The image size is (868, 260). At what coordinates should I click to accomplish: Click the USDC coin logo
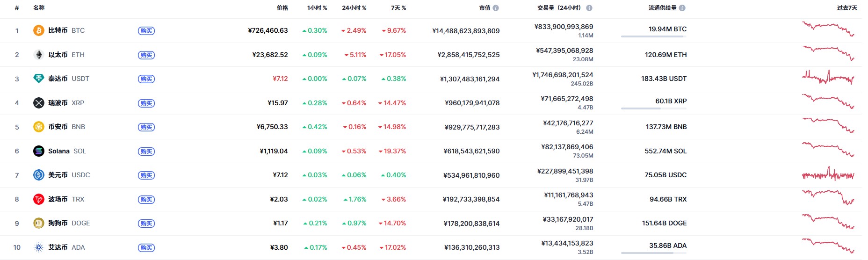click(39, 175)
